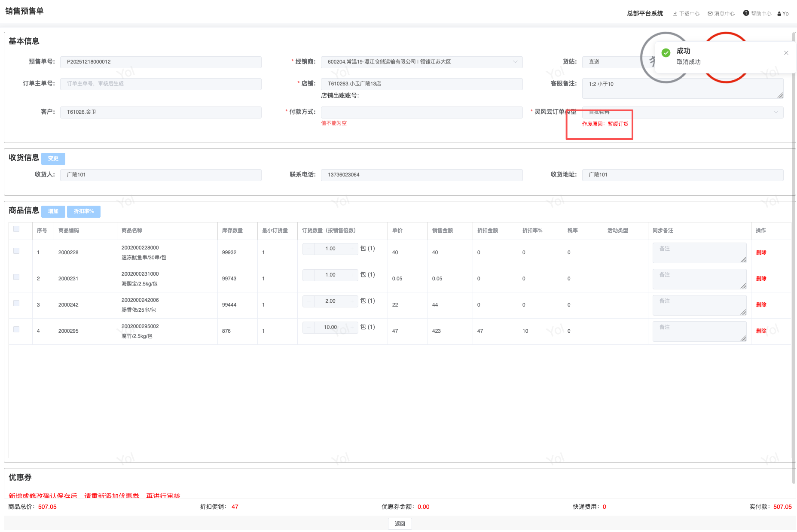Toggle the select-all checkbox in table header

pyautogui.click(x=16, y=229)
